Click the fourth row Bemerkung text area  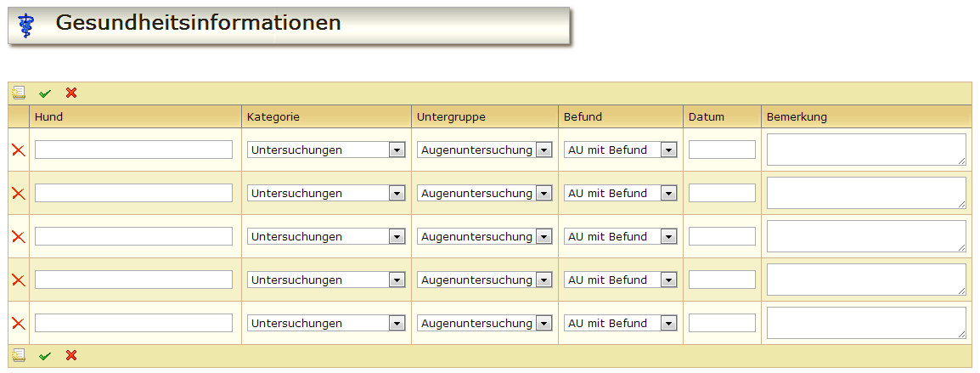pos(866,280)
